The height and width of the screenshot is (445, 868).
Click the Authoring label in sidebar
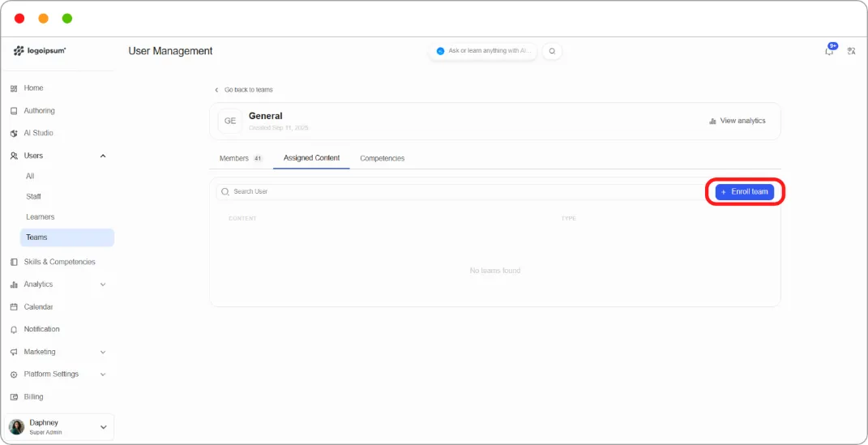[x=39, y=111]
